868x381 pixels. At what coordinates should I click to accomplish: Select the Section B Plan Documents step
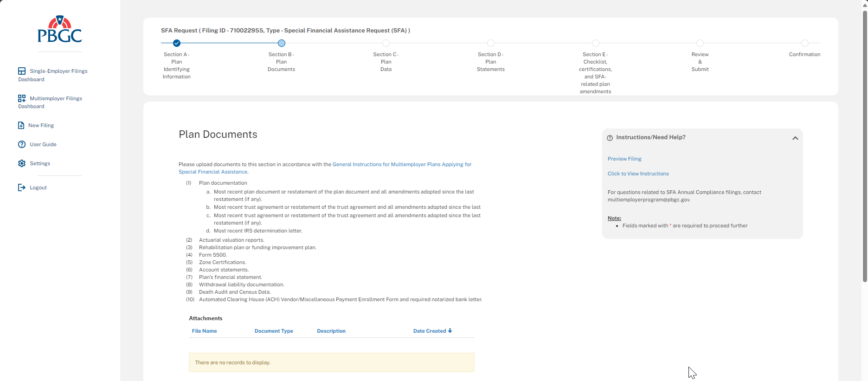click(x=282, y=43)
